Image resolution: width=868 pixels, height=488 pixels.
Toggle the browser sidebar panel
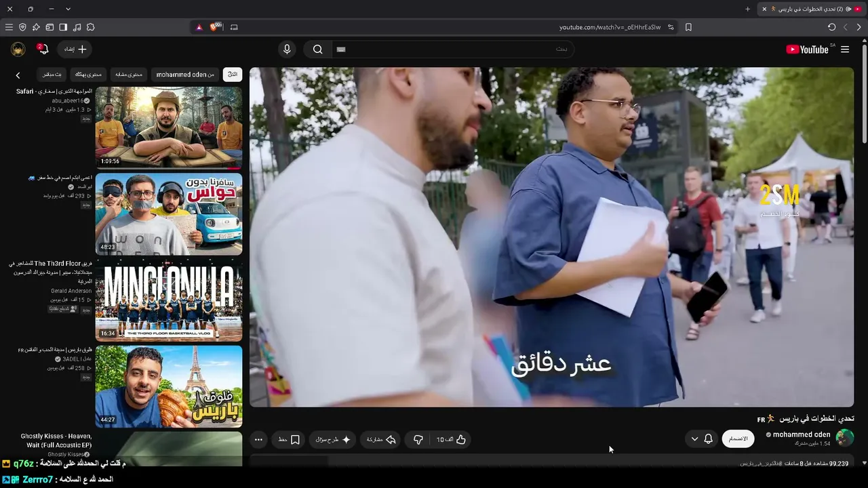pos(63,27)
